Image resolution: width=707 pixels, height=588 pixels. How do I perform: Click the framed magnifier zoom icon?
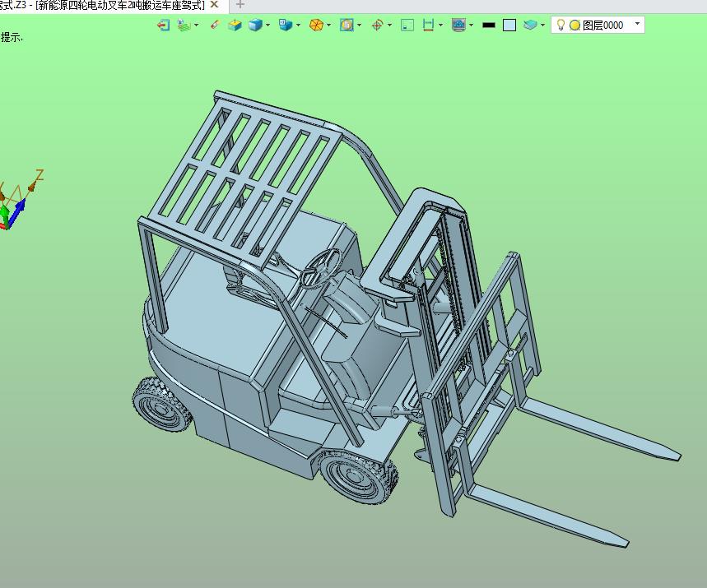pyautogui.click(x=347, y=25)
